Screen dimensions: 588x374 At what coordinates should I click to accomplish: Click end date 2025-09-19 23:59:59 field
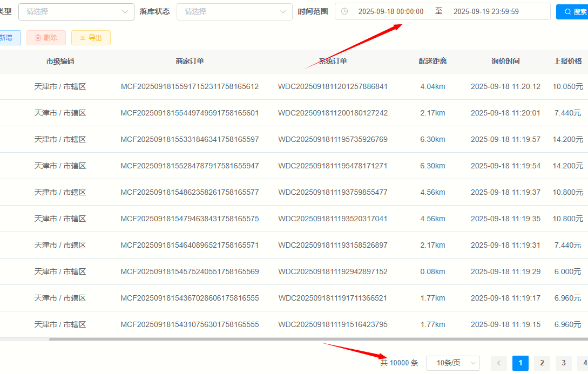click(486, 12)
